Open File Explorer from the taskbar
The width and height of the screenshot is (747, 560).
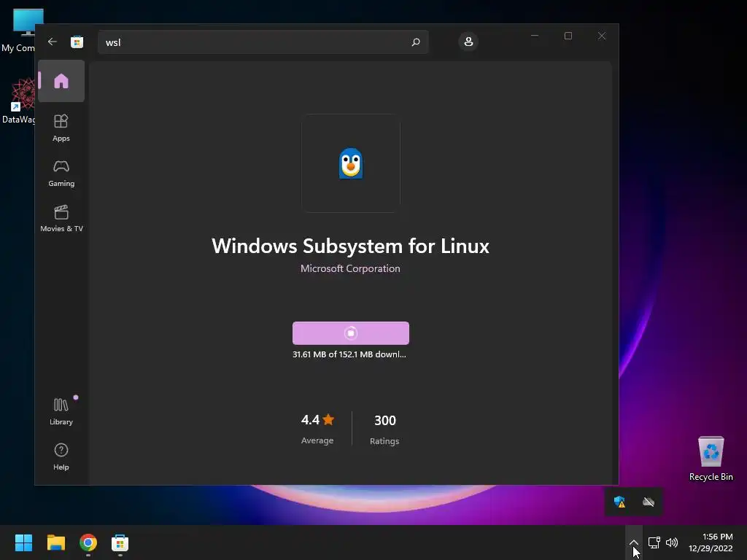click(x=55, y=542)
